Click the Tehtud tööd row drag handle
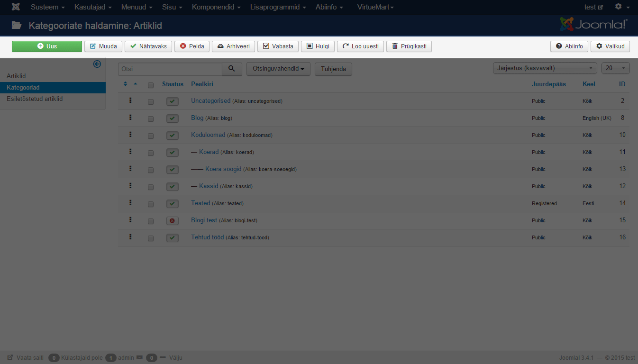638x364 pixels. (130, 237)
